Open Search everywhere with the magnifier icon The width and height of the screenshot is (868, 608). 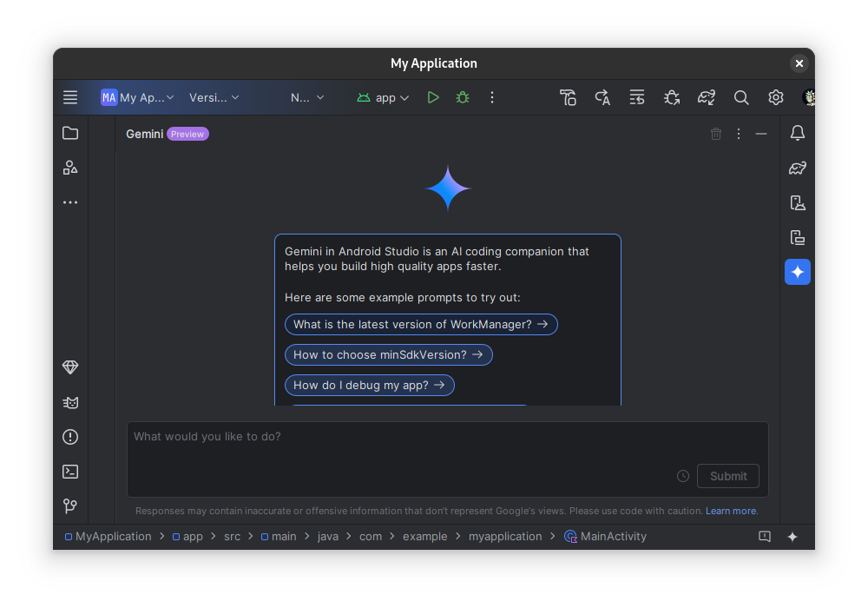click(x=741, y=97)
